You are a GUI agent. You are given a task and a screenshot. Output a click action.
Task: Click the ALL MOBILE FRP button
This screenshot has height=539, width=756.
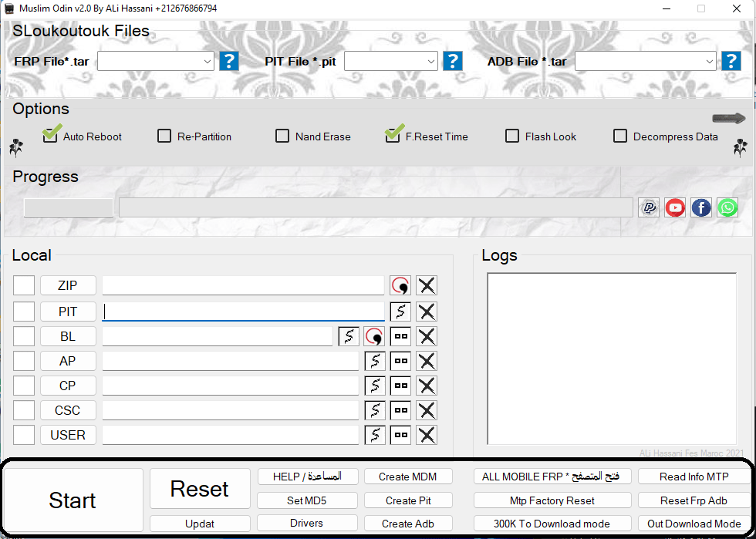point(552,477)
